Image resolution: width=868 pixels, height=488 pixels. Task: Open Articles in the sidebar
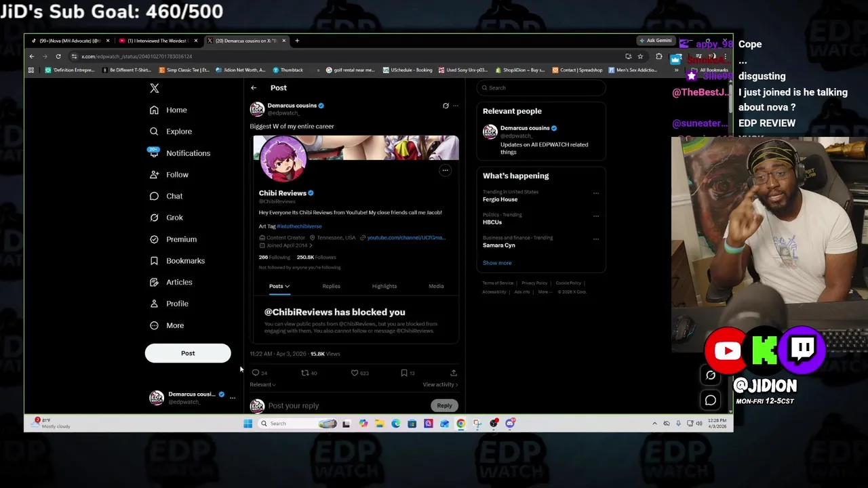click(171, 282)
